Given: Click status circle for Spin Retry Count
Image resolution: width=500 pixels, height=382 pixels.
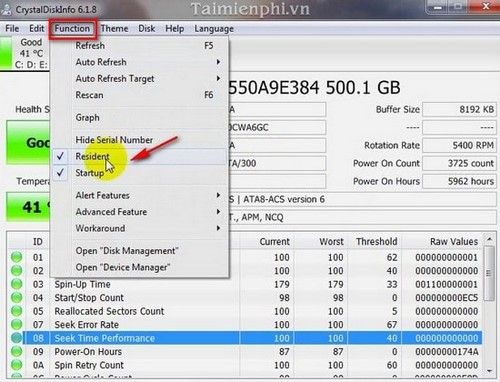Looking at the screenshot, I should tap(16, 365).
